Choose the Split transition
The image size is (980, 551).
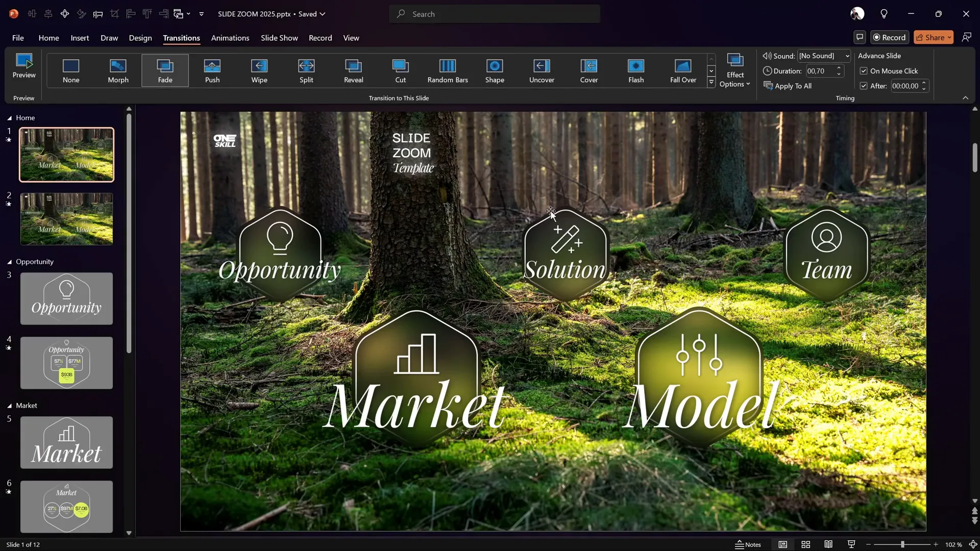tap(306, 71)
